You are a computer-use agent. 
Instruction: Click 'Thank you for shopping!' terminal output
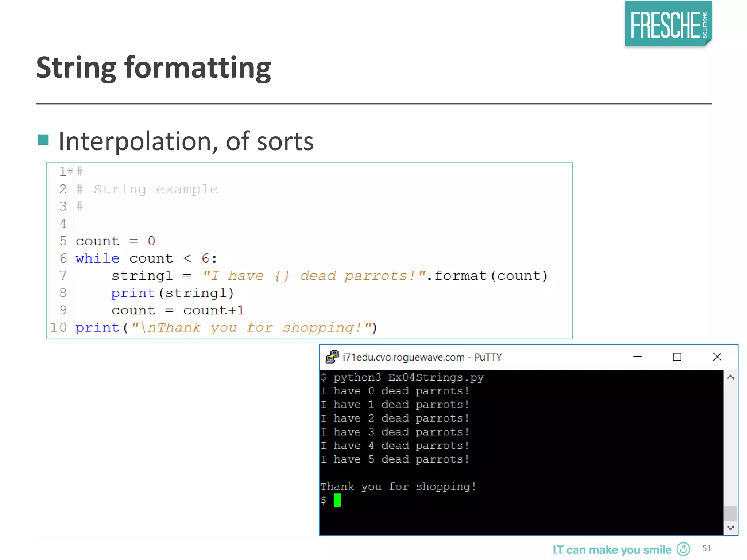tap(398, 487)
